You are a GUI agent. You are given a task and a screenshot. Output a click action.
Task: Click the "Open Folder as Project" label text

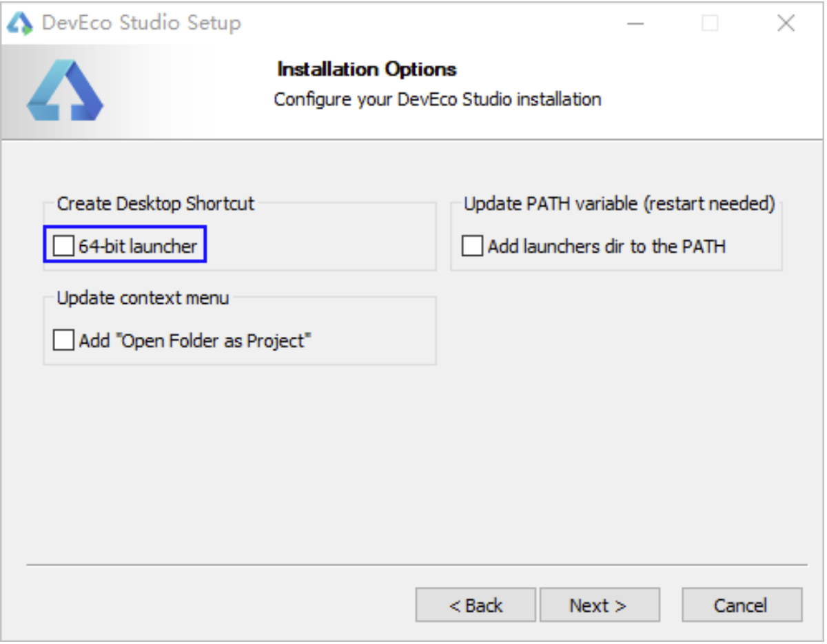(195, 340)
